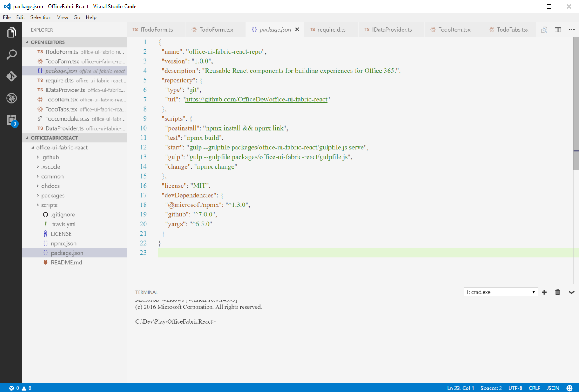Open DataProvider.ts in Open Editors
579x392 pixels.
tap(74, 128)
